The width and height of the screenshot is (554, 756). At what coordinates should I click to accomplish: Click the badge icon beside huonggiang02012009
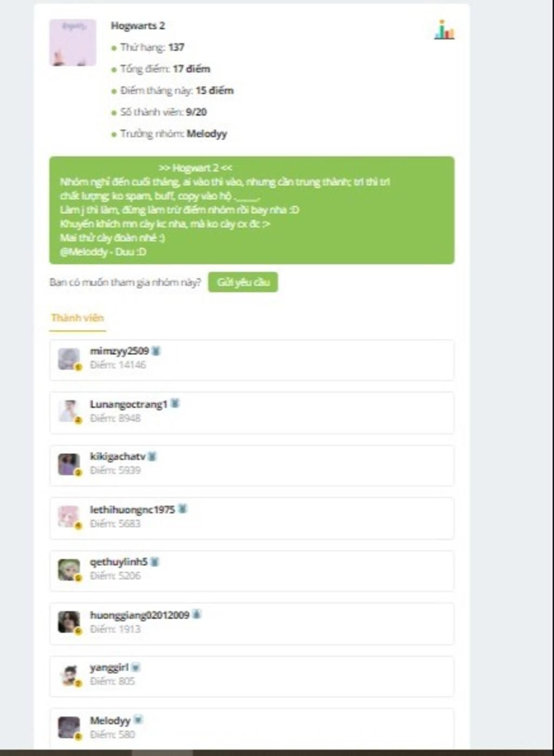196,614
